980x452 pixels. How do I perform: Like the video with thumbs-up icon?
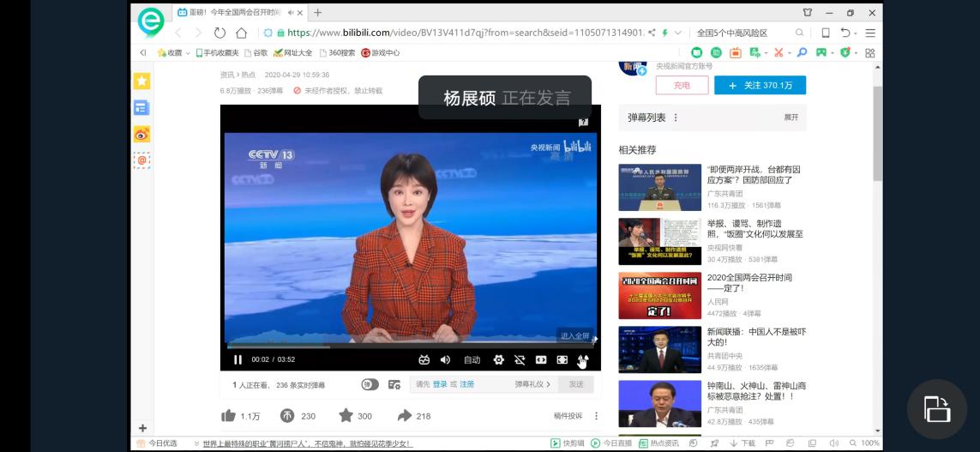tap(228, 416)
